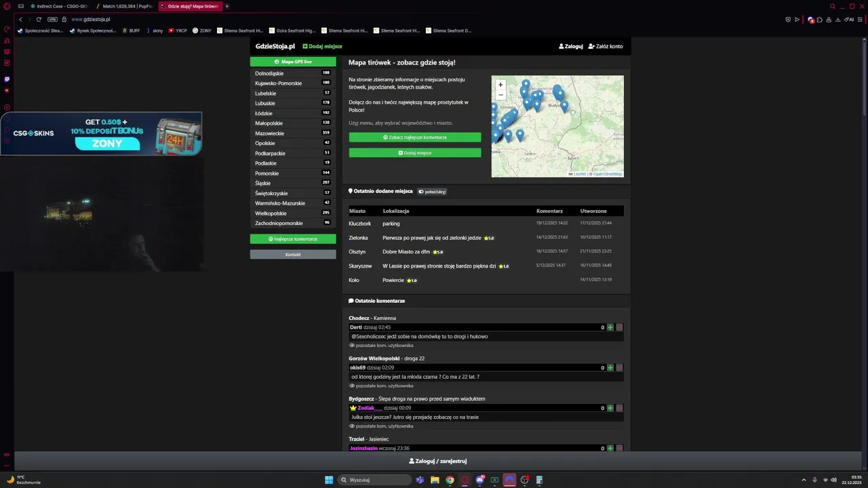
Task: Open YRCP bookmark
Action: (x=178, y=30)
